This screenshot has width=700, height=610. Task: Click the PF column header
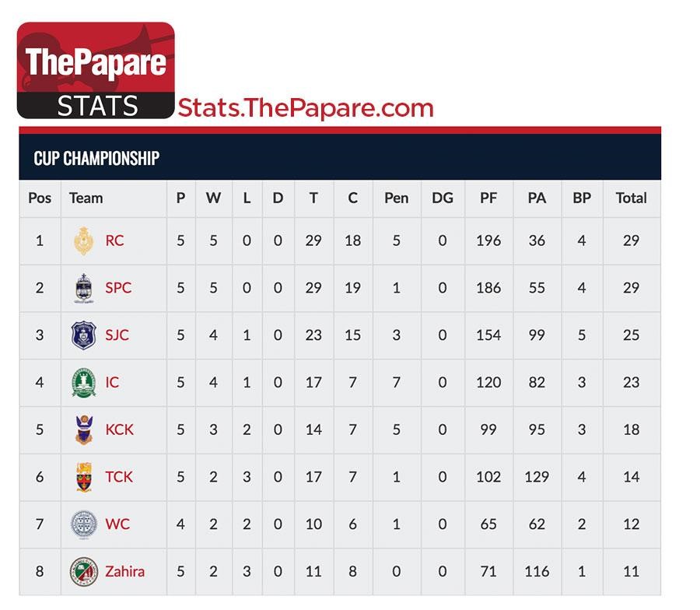(x=488, y=198)
